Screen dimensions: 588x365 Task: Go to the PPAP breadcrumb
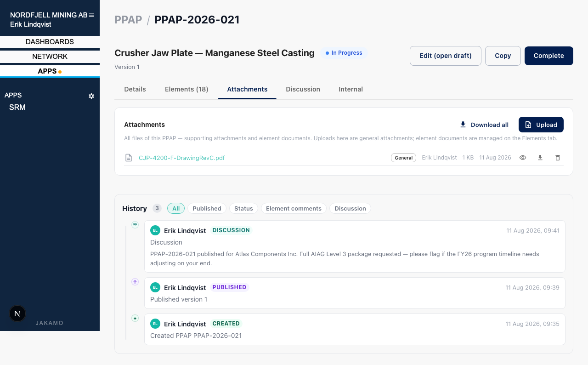click(128, 20)
